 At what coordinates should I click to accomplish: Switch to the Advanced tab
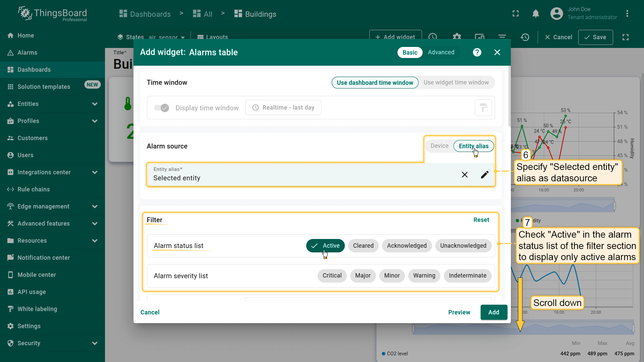coord(441,52)
